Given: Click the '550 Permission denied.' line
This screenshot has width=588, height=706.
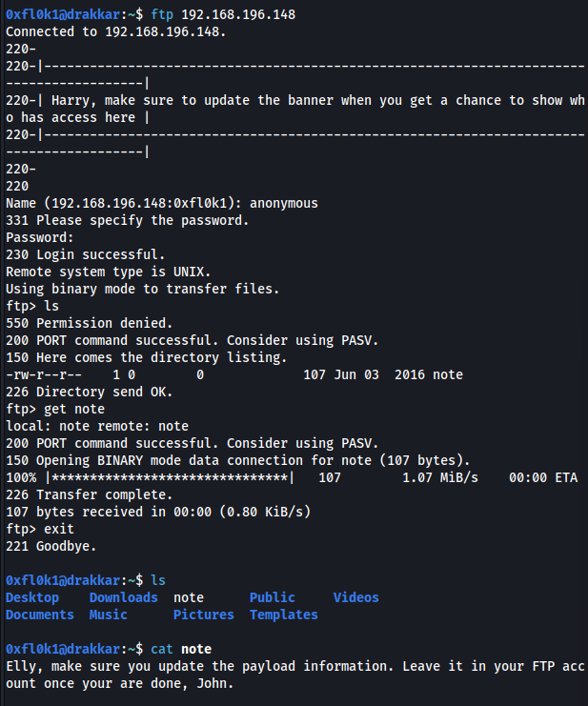Looking at the screenshot, I should tap(90, 323).
